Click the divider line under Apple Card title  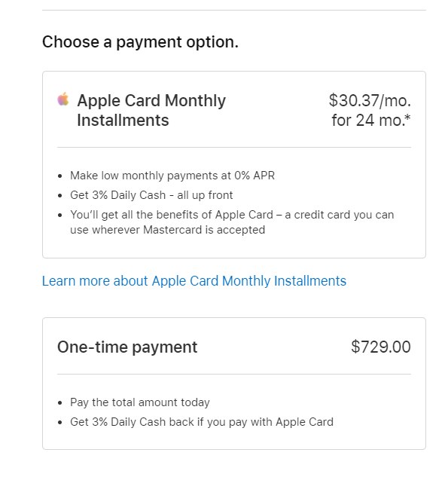(234, 147)
